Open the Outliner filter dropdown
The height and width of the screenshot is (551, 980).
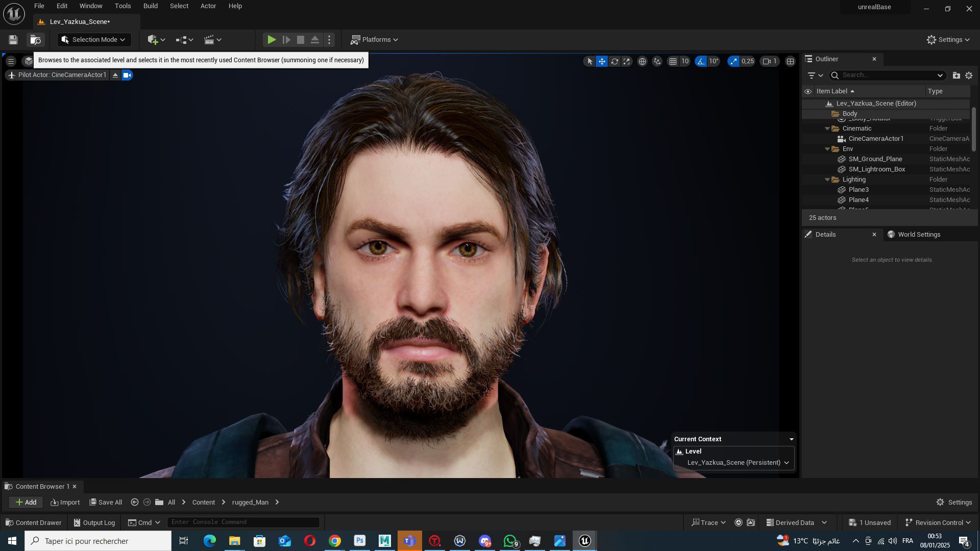point(815,76)
